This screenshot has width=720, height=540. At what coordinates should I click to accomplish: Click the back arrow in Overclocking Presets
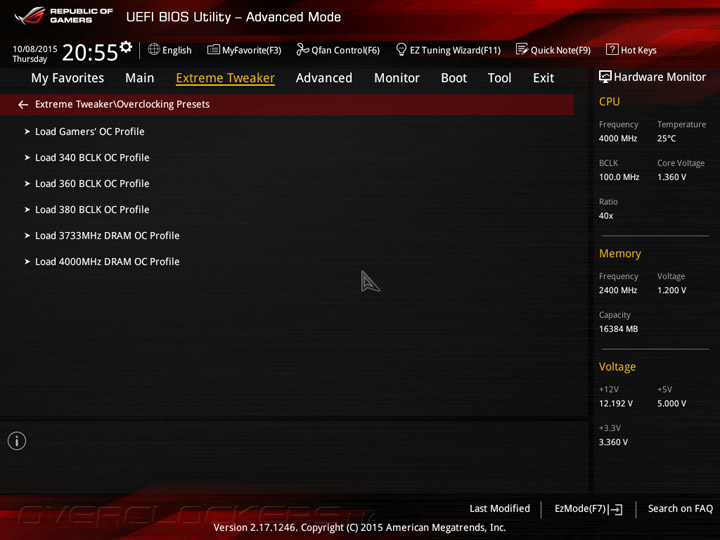pos(23,105)
